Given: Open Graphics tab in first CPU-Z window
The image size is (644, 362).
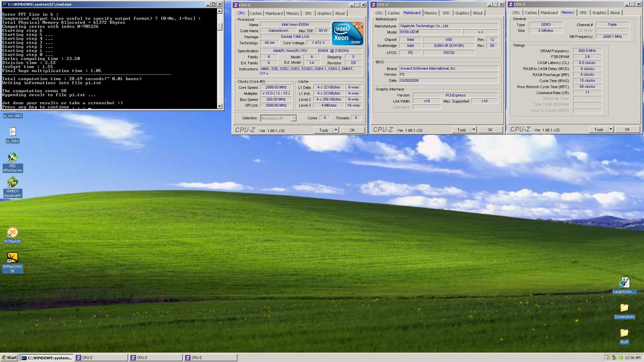Looking at the screenshot, I should click(324, 13).
